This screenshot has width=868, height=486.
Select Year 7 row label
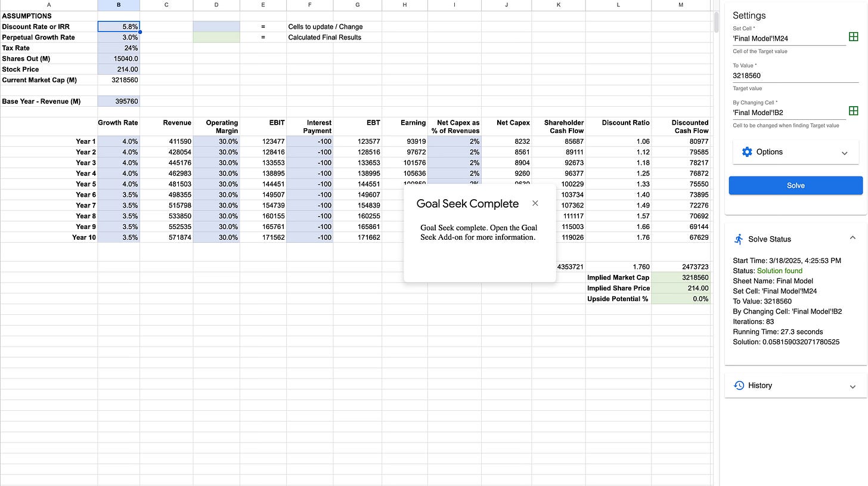click(x=49, y=206)
